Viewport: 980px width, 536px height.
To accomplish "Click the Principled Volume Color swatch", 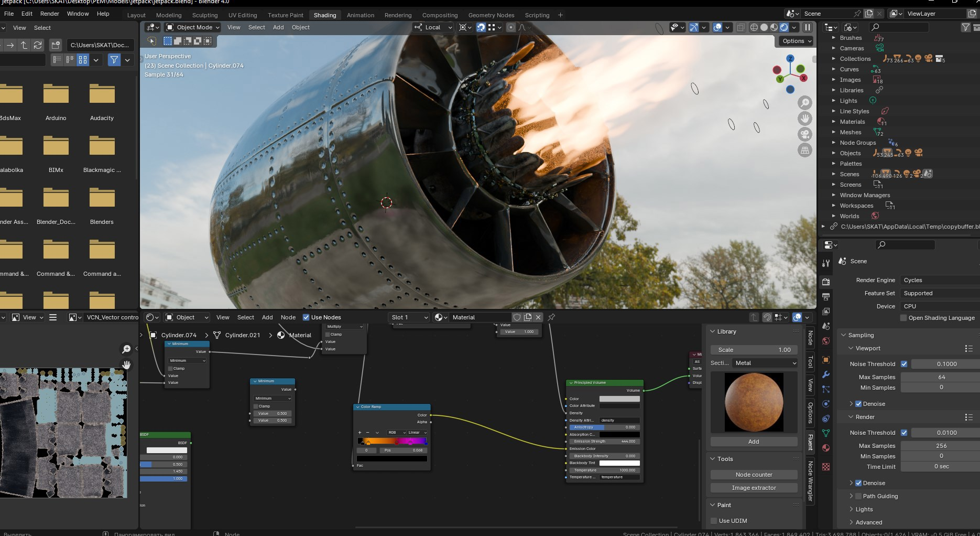I will tap(619, 399).
